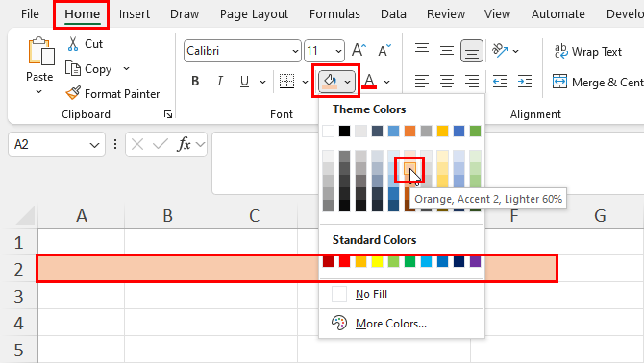Switch to the Insert tab

(135, 14)
